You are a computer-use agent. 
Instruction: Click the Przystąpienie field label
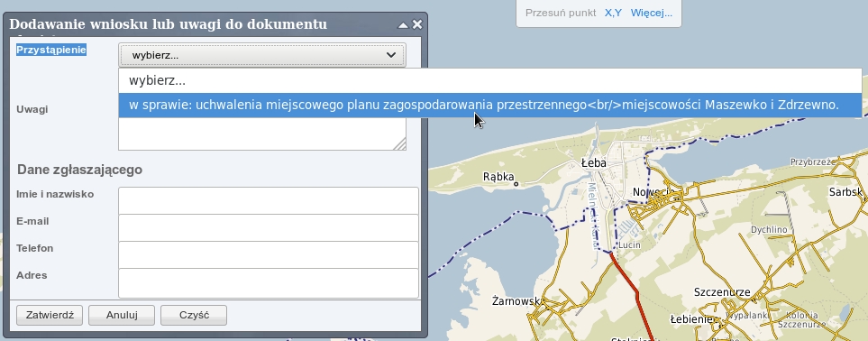coord(51,50)
